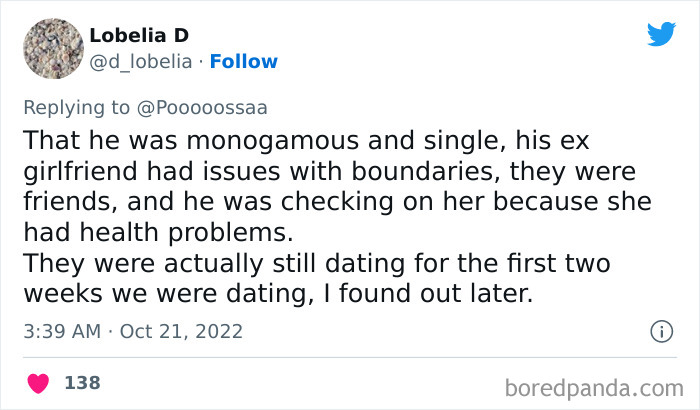Follow the Lobelia D account
This screenshot has height=410, width=700.
[x=242, y=61]
